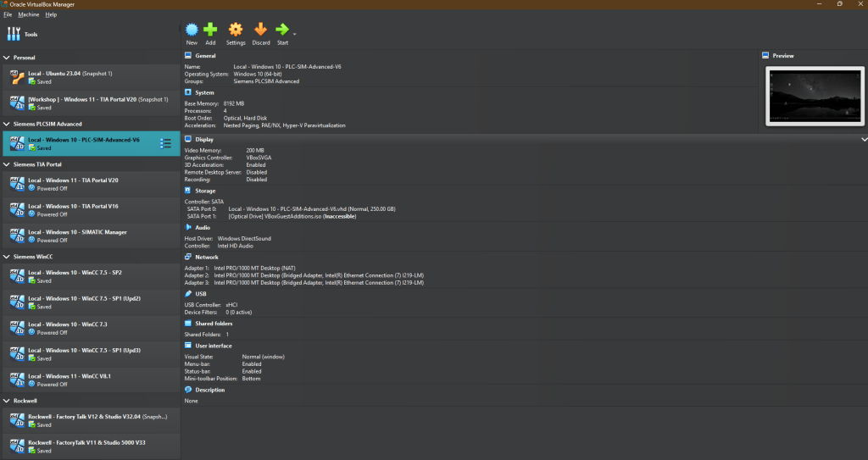
Task: Click the Network section icon
Action: 188,257
